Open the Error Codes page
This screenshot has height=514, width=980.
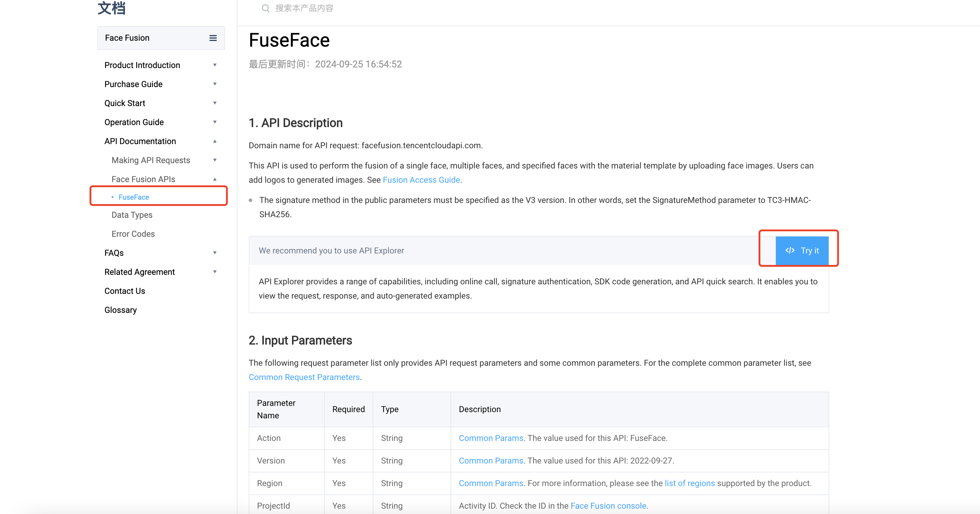click(133, 234)
